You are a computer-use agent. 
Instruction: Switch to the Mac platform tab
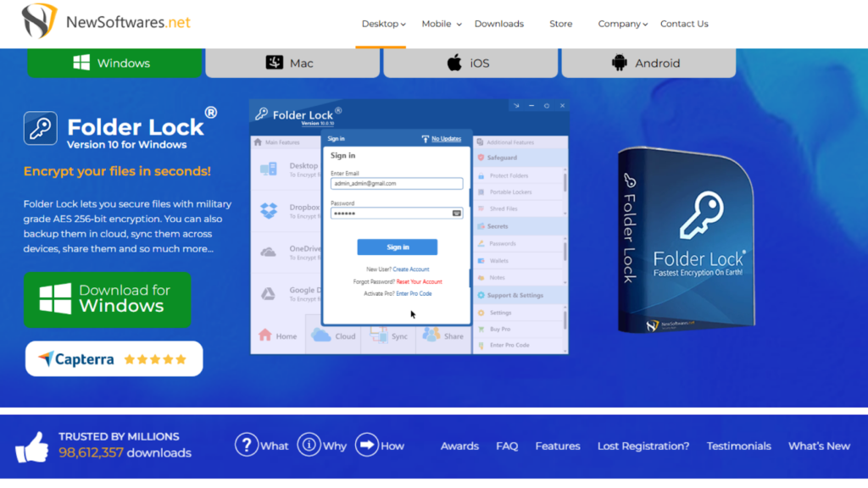coord(292,63)
